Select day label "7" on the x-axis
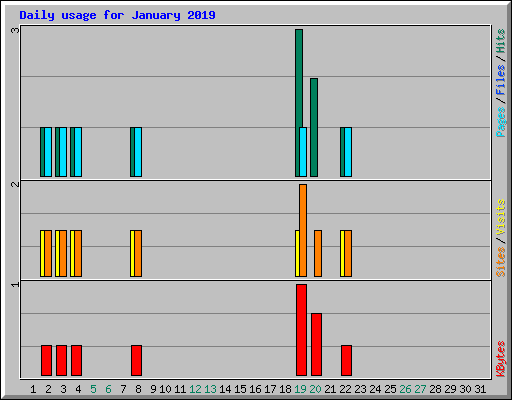Viewport: 512px width, 400px height. click(123, 389)
